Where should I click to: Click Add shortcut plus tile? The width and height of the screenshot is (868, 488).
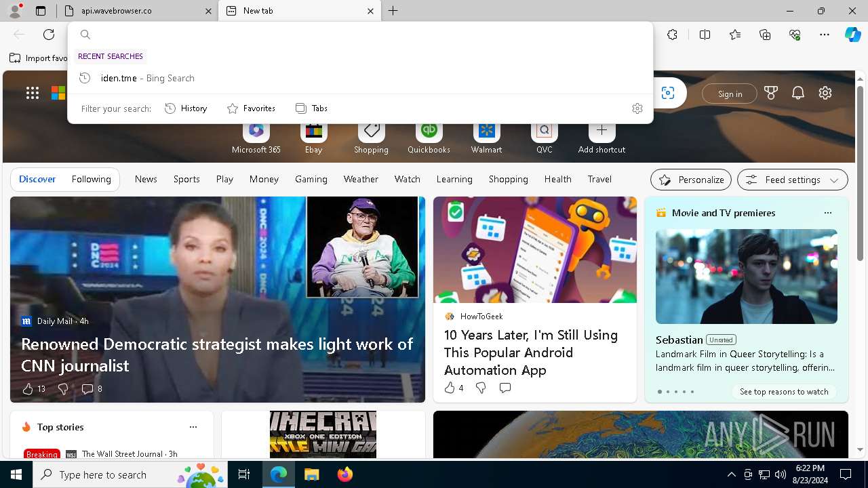click(601, 138)
